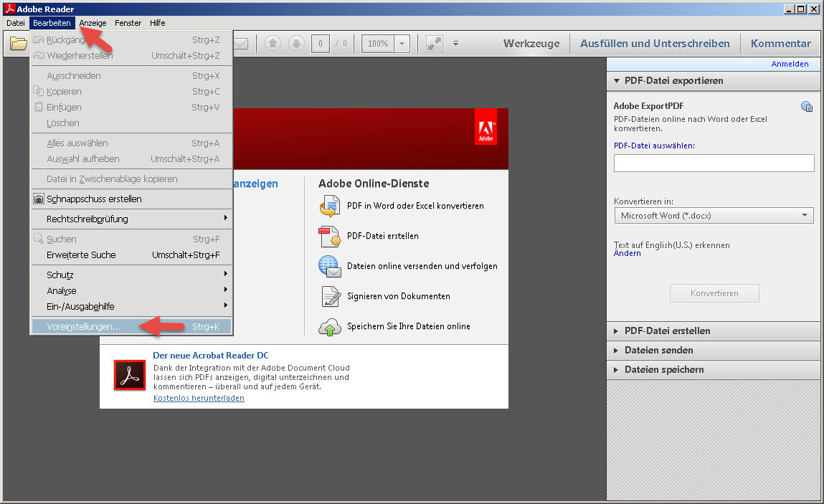
Task: Click the fullscreen read mode icon
Action: 434,44
